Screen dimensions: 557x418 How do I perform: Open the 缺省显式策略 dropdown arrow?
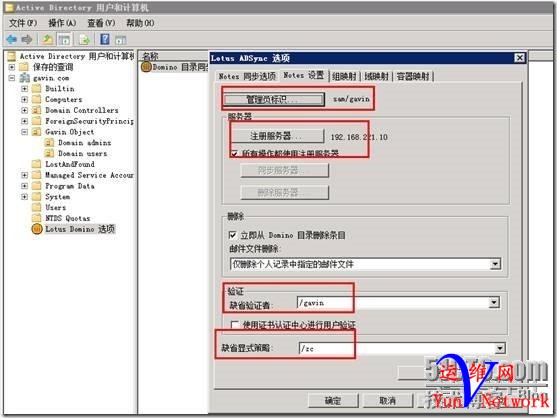pyautogui.click(x=499, y=348)
